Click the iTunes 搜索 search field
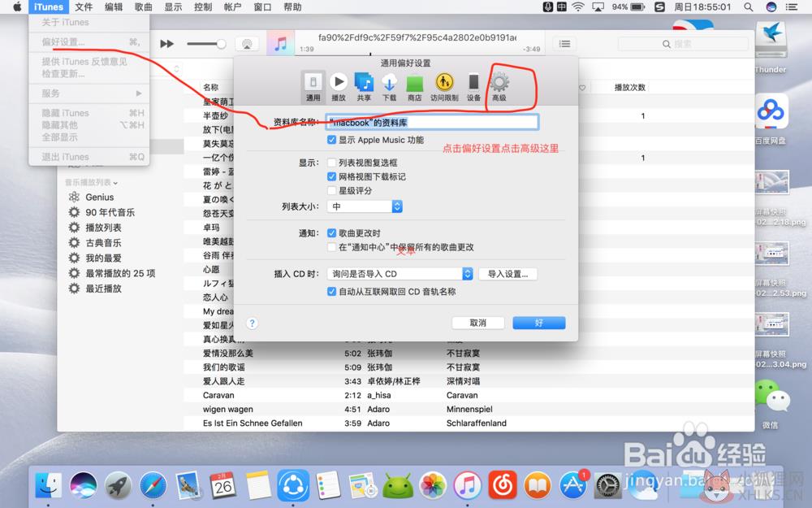Screen dimensions: 812x508 point(683,44)
